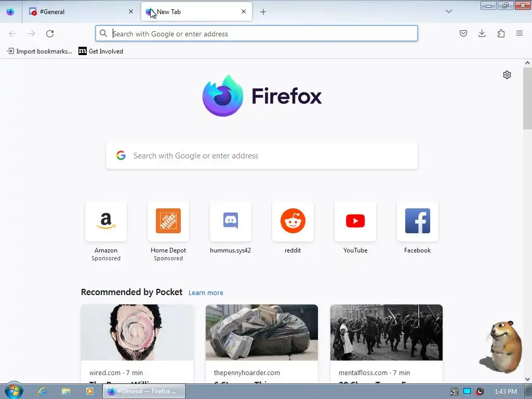Open Firefox View pinned icon
The image size is (532, 399).
(x=10, y=11)
